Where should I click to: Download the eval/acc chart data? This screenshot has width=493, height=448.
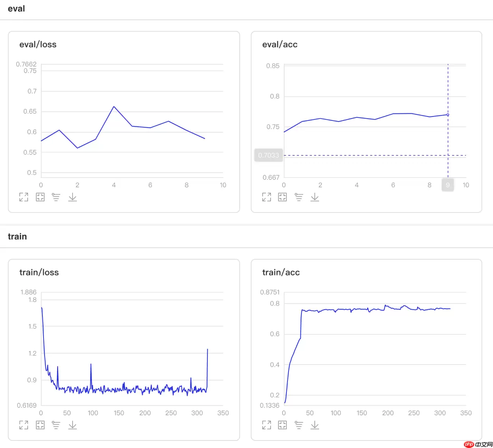[315, 197]
